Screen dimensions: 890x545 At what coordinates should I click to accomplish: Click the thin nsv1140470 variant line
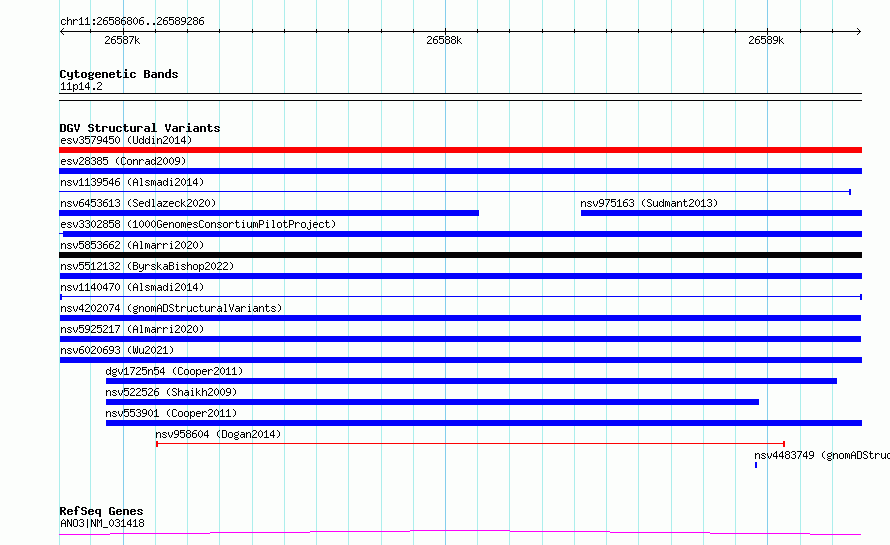pyautogui.click(x=461, y=297)
